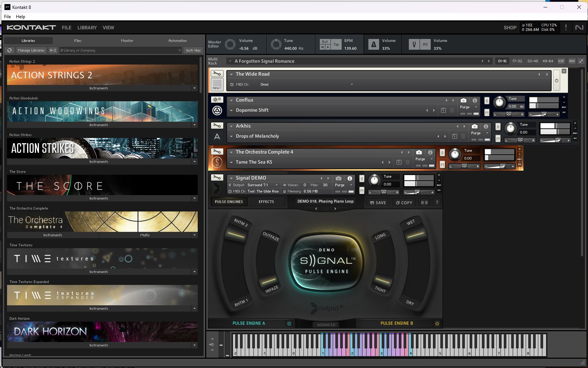Viewport: 588px width, 368px height.
Task: Switch to the Automation tab
Action: (x=178, y=40)
